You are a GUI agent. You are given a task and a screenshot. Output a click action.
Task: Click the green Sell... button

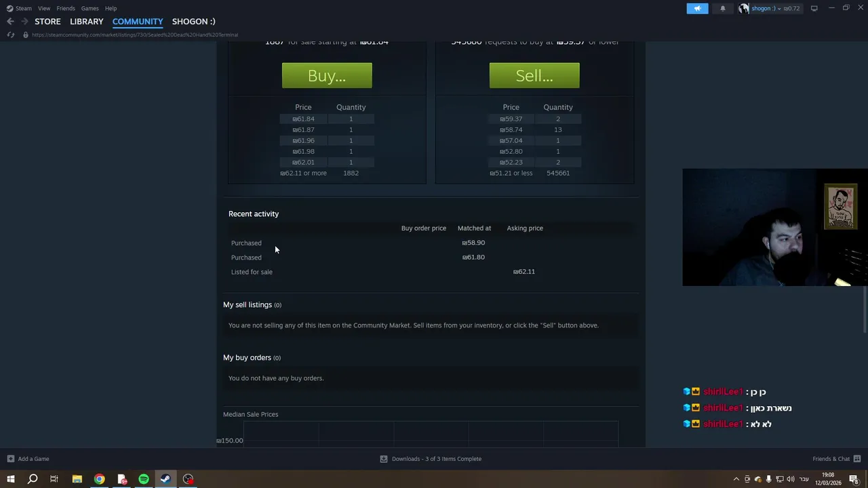534,75
